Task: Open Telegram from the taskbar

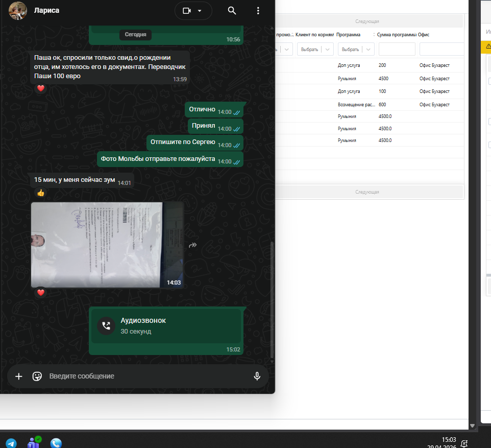Action: pyautogui.click(x=11, y=443)
